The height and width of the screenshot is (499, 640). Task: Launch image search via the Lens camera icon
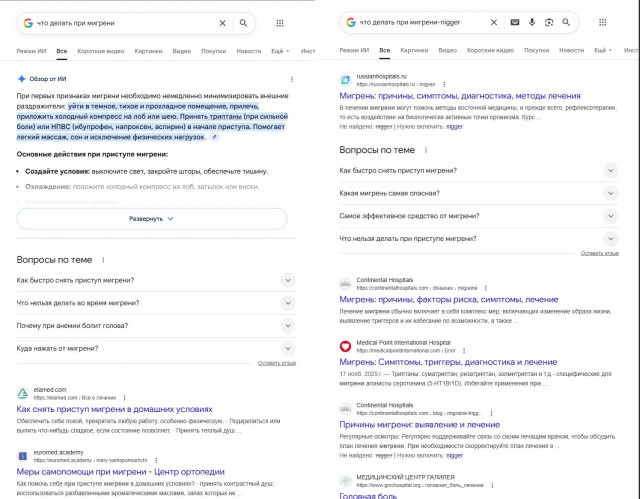549,22
